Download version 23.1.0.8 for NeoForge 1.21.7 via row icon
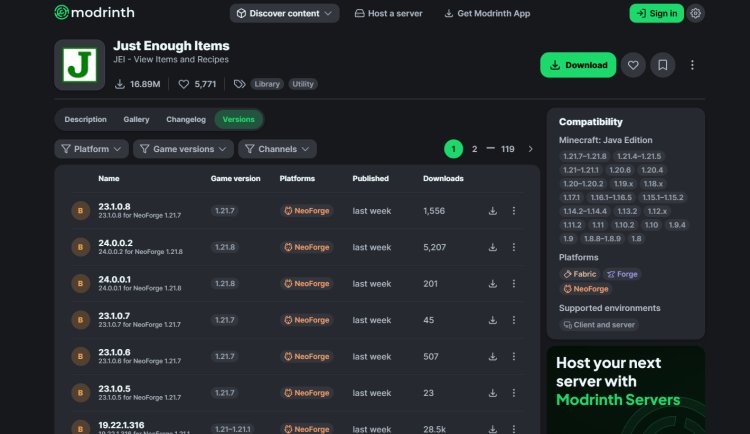 pos(492,211)
